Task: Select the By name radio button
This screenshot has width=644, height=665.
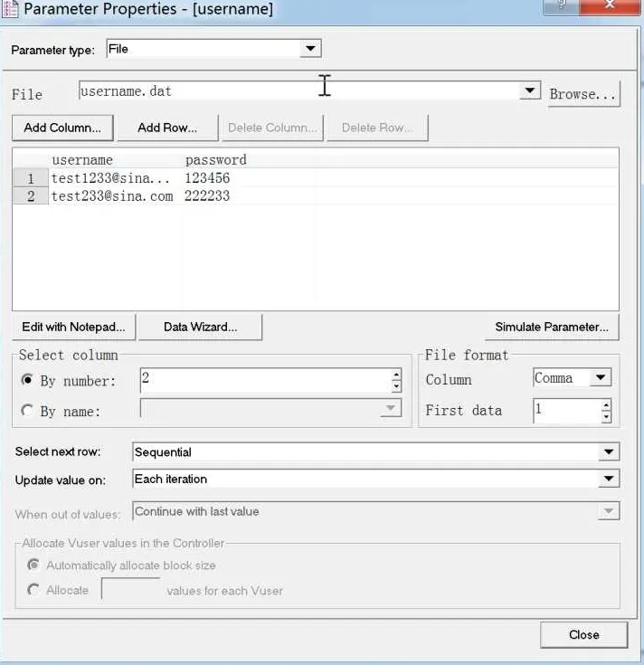Action: pyautogui.click(x=27, y=410)
